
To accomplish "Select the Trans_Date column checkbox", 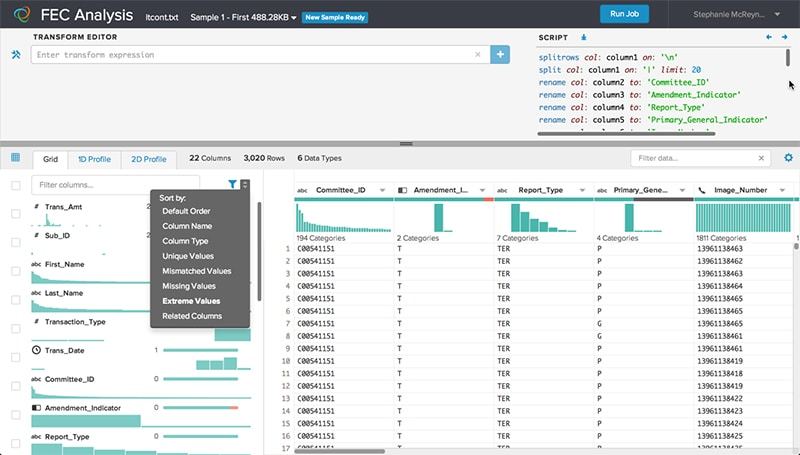I will coord(15,357).
